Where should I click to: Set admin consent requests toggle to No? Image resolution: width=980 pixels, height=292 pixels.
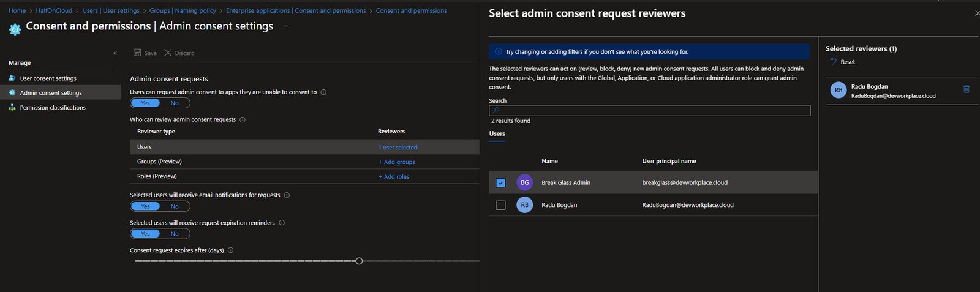click(x=175, y=103)
